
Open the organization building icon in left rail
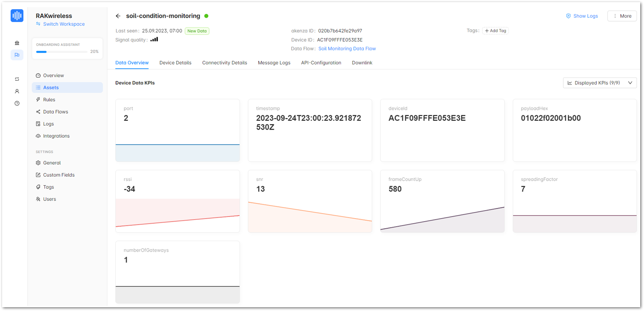[17, 43]
